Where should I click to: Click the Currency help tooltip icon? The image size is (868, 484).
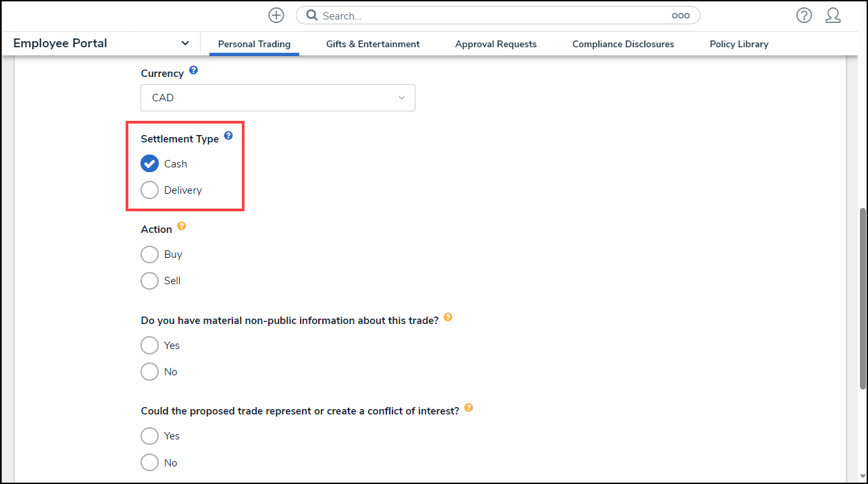tap(193, 70)
